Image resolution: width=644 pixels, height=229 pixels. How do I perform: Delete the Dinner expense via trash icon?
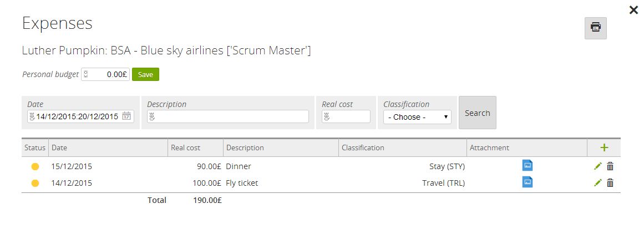[610, 166]
